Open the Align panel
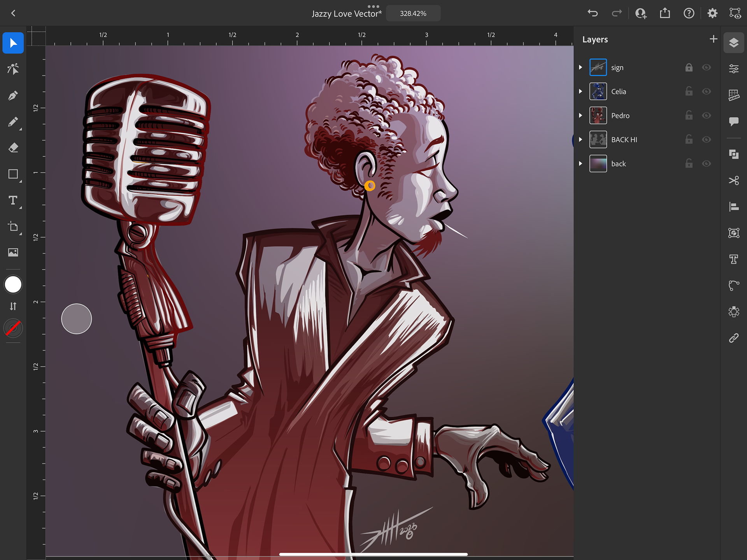 [734, 207]
